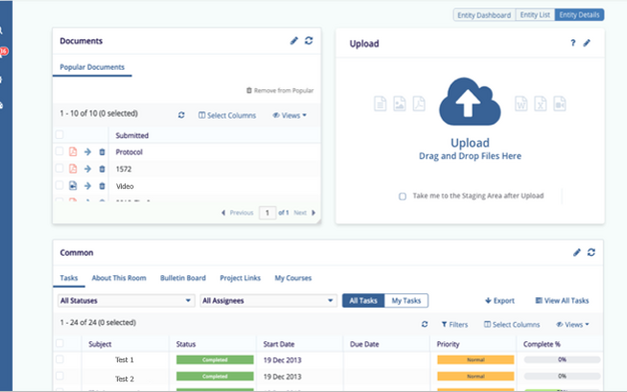Open the Protocol PDF file icon
The height and width of the screenshot is (392, 627).
[x=73, y=152]
